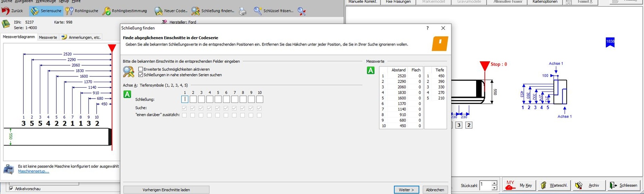The height and width of the screenshot is (194, 644).
Task: Uncheck Schließungen in nahe stehenden Serien suchen
Action: pos(140,75)
